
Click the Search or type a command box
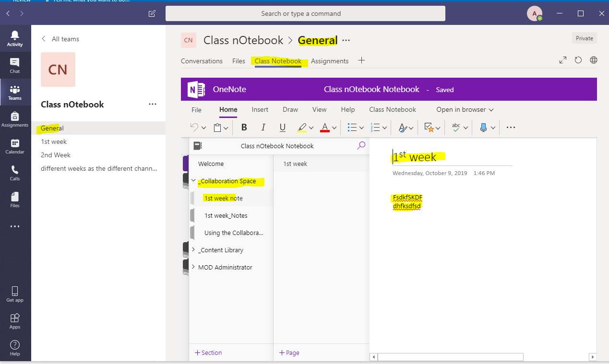tap(305, 13)
